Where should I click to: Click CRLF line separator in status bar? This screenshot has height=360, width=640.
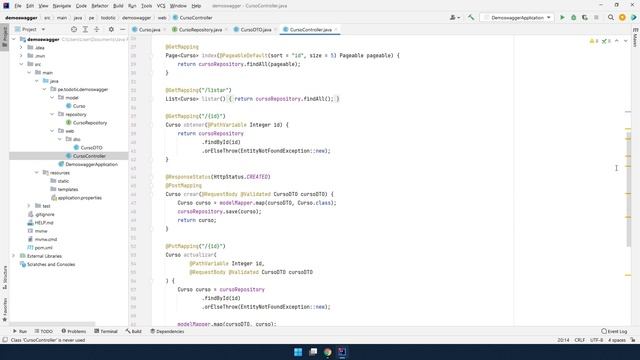click(580, 340)
